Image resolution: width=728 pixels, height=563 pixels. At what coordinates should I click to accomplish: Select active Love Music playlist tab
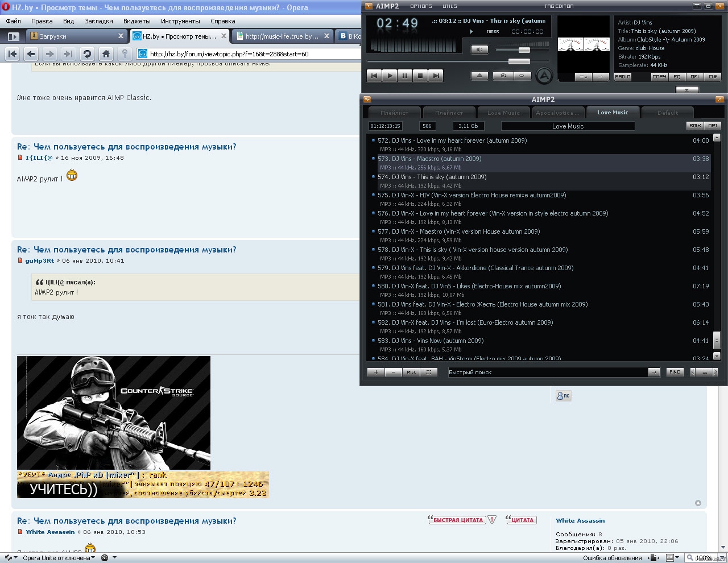[613, 113]
